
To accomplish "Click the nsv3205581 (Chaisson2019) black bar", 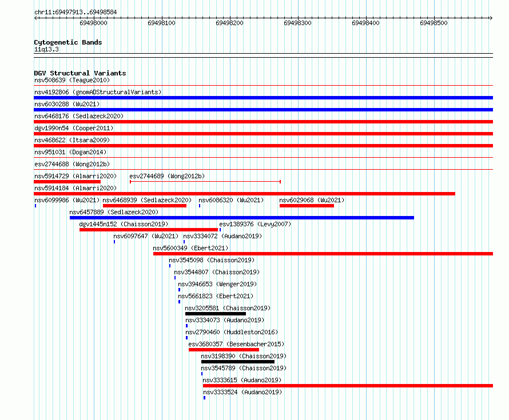I will 216,314.
